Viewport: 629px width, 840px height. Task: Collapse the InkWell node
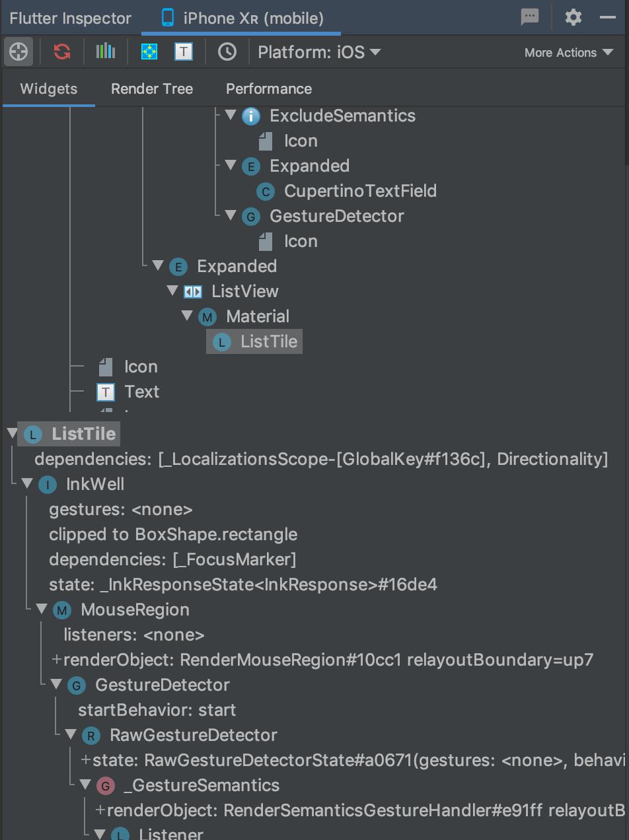26,483
